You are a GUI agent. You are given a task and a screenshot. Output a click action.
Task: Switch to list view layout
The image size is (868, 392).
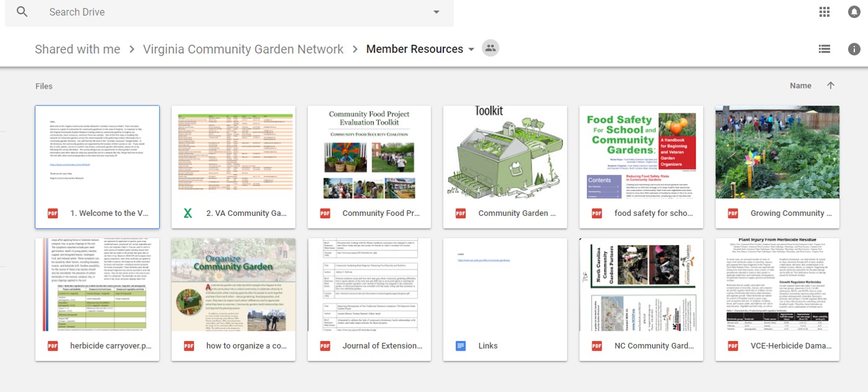[825, 49]
